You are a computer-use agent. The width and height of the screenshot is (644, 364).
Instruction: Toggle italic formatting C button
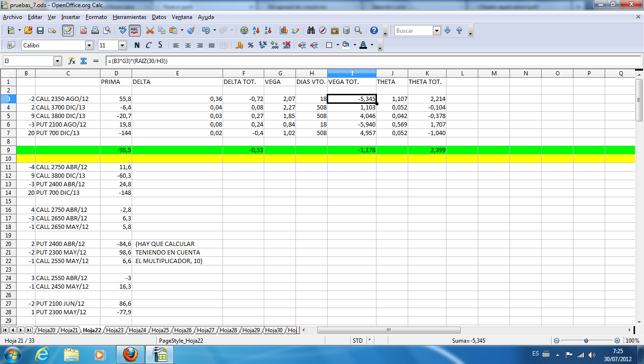(x=149, y=45)
